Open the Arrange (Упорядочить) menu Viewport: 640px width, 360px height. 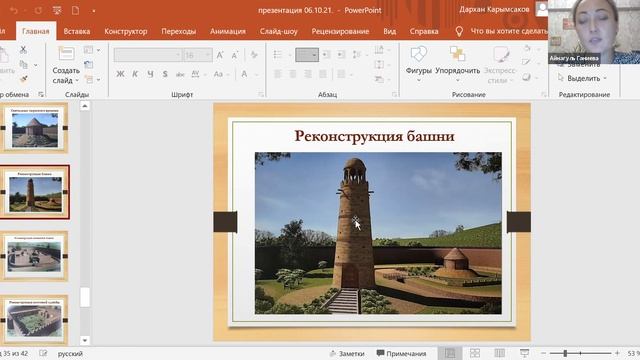point(458,63)
